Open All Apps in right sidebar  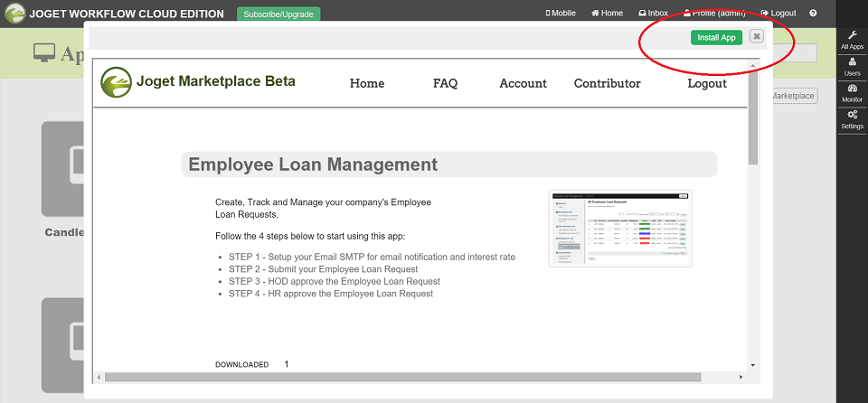pos(852,41)
